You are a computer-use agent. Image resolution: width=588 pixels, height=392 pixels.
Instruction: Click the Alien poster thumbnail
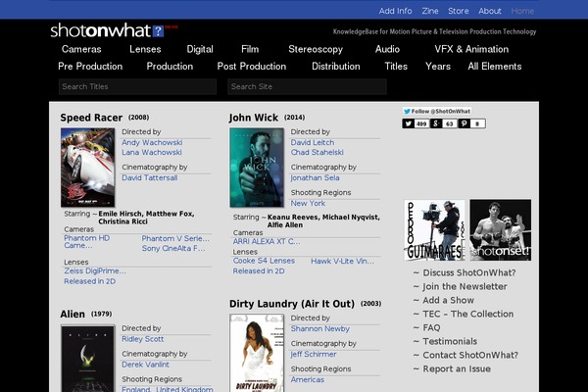point(88,359)
